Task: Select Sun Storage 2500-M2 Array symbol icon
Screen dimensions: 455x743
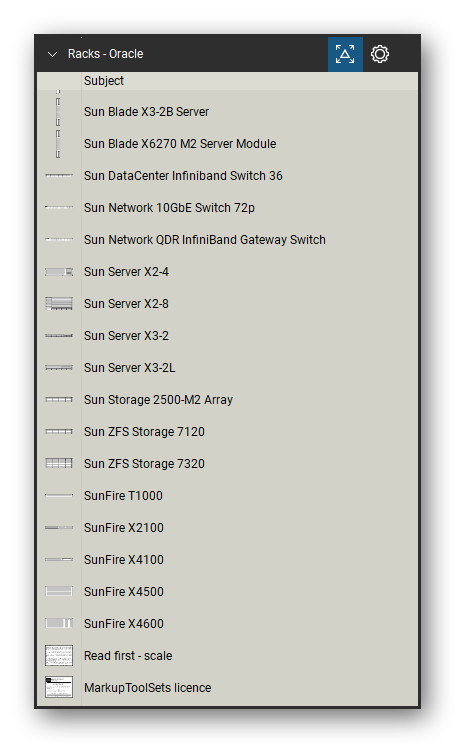Action: pyautogui.click(x=59, y=400)
